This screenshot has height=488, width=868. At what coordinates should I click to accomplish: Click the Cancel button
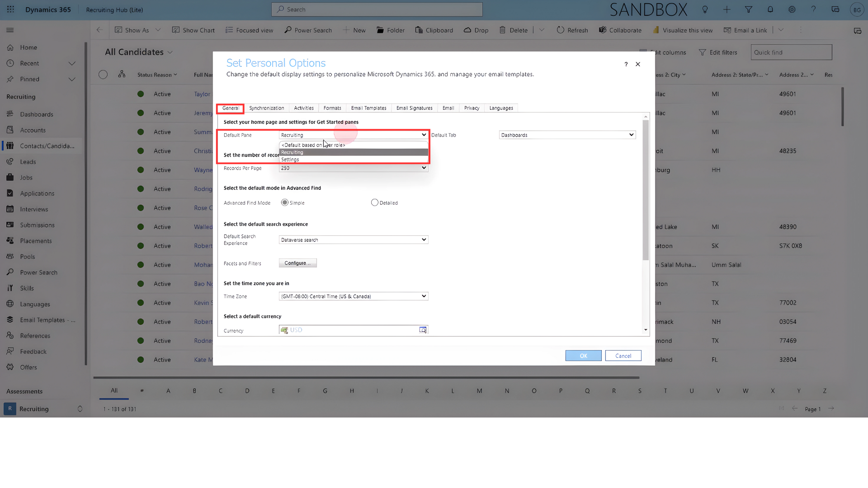pos(623,356)
